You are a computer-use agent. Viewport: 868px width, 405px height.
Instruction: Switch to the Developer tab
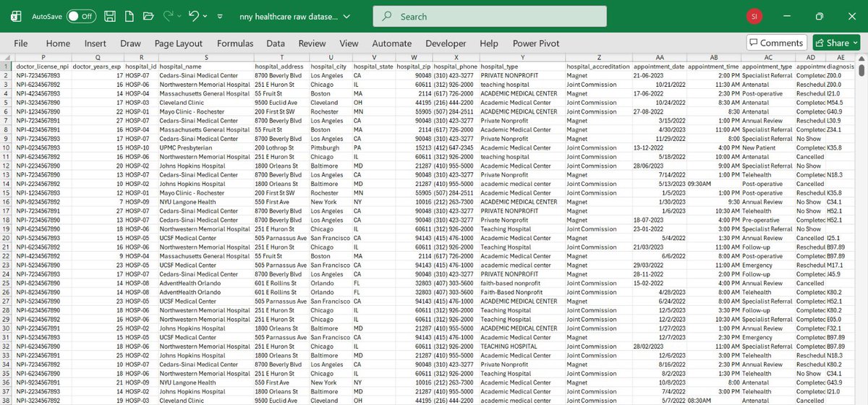click(x=446, y=43)
